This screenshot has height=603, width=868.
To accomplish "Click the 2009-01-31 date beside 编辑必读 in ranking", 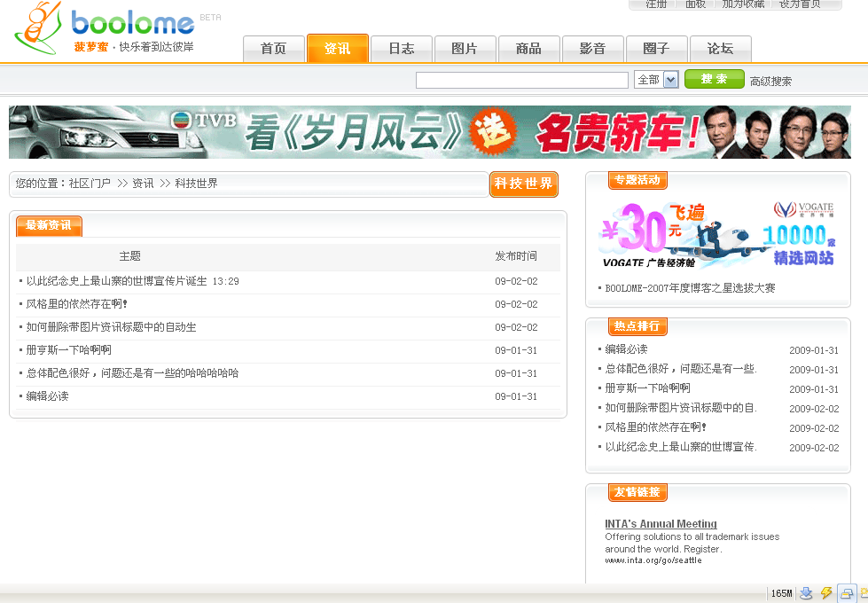I will (x=814, y=350).
